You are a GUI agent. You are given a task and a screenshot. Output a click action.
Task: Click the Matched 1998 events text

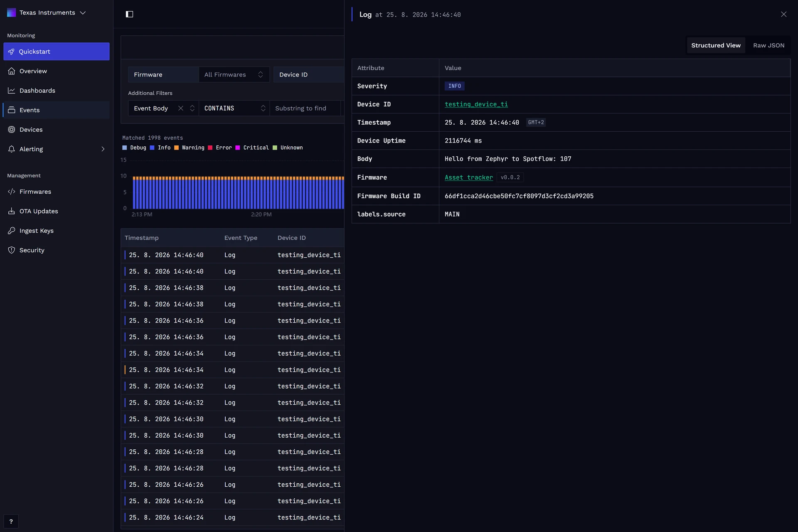[x=153, y=138]
